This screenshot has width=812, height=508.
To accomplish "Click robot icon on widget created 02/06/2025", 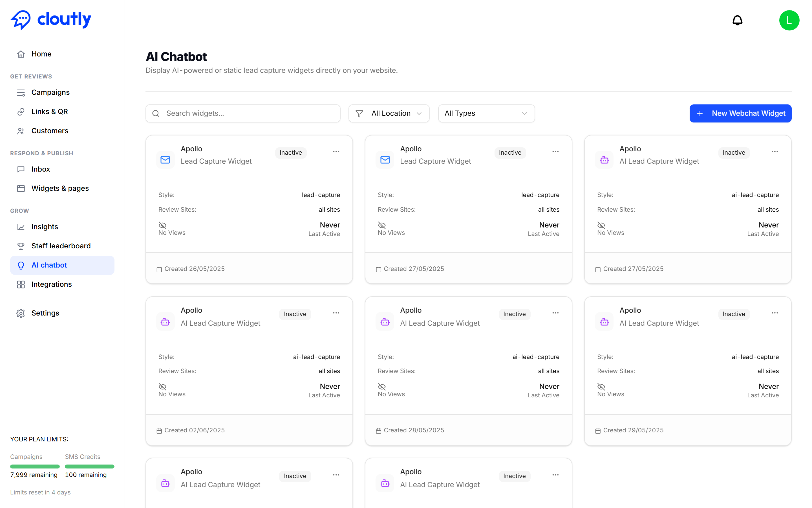I will [x=165, y=322].
